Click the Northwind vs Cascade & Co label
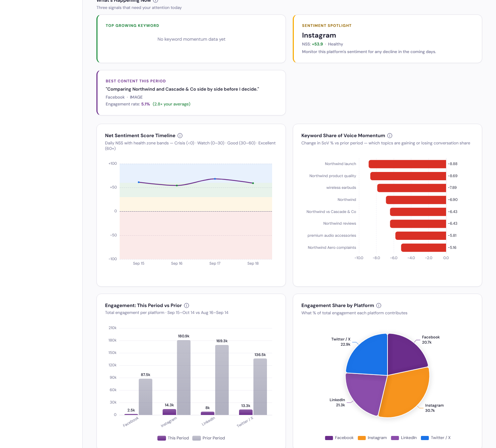The image size is (496, 448). click(x=331, y=212)
